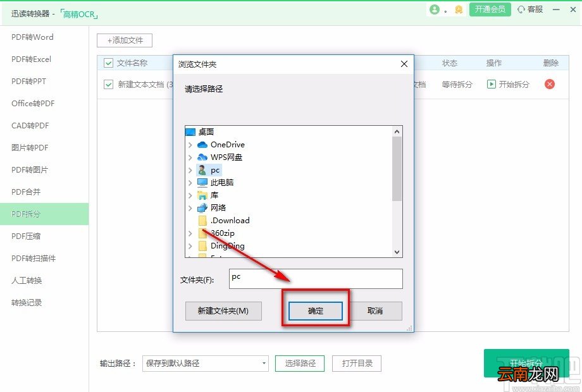
Task: Expand the 360zip folder node
Action: (190, 233)
